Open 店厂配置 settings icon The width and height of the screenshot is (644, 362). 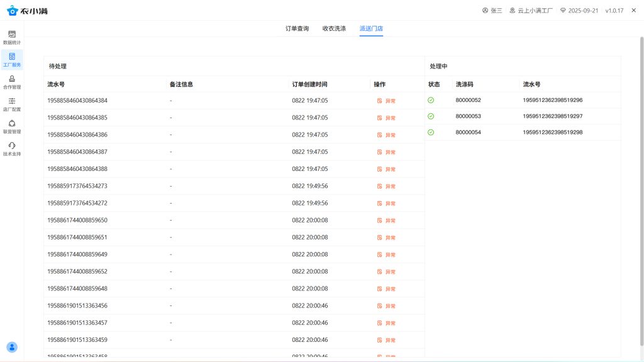12,104
